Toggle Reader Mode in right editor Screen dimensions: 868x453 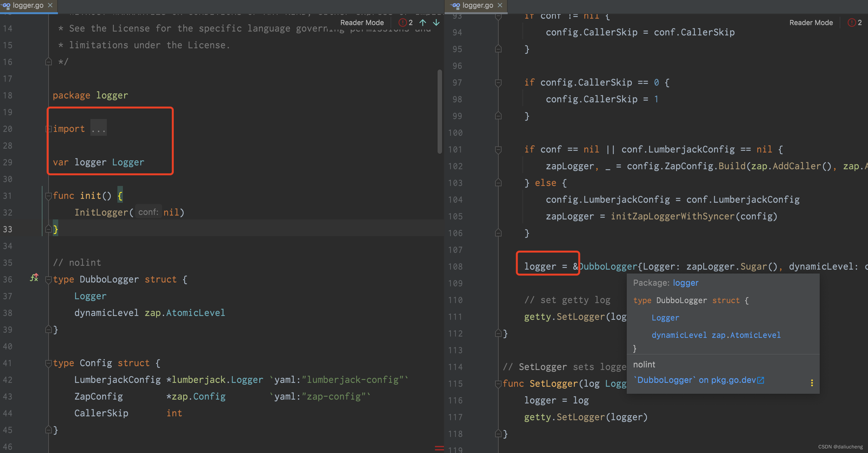(811, 23)
